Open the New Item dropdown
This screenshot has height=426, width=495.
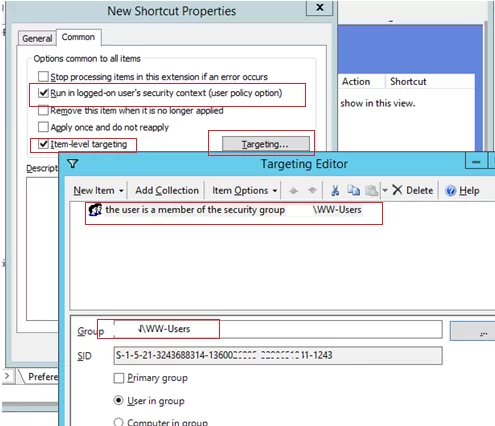tap(98, 190)
